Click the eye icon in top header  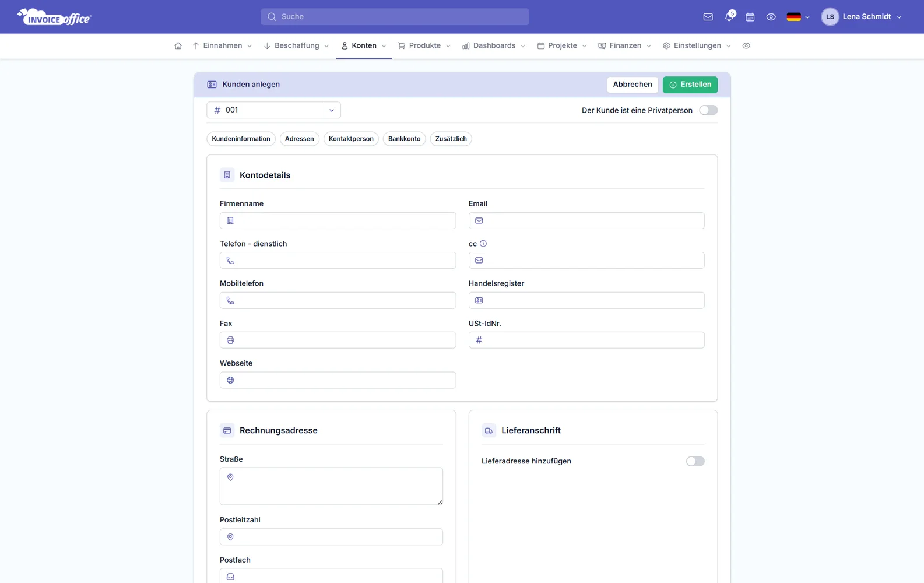(x=771, y=17)
